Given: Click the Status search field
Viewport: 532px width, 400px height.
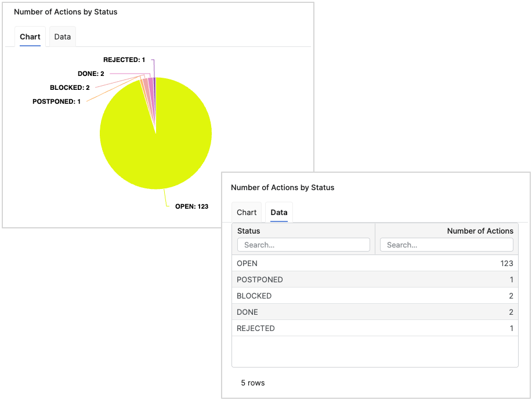Looking at the screenshot, I should 303,245.
